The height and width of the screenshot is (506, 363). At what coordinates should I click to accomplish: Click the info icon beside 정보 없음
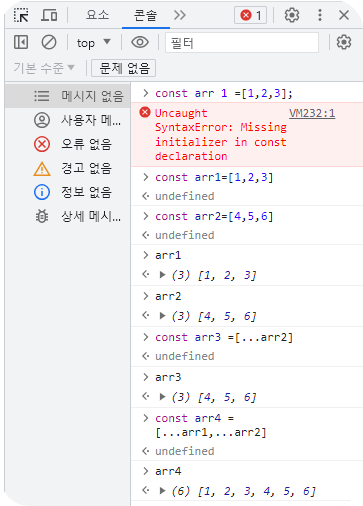pyautogui.click(x=42, y=192)
